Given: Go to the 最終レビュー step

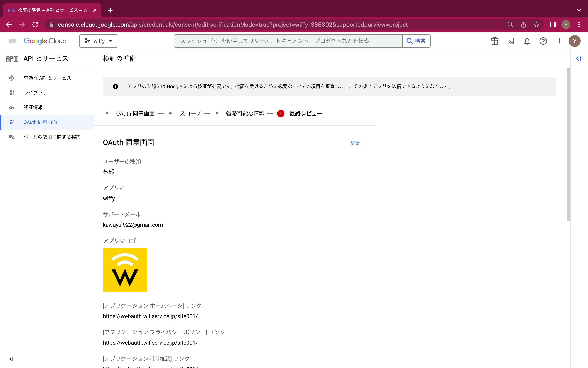Looking at the screenshot, I should [x=306, y=114].
